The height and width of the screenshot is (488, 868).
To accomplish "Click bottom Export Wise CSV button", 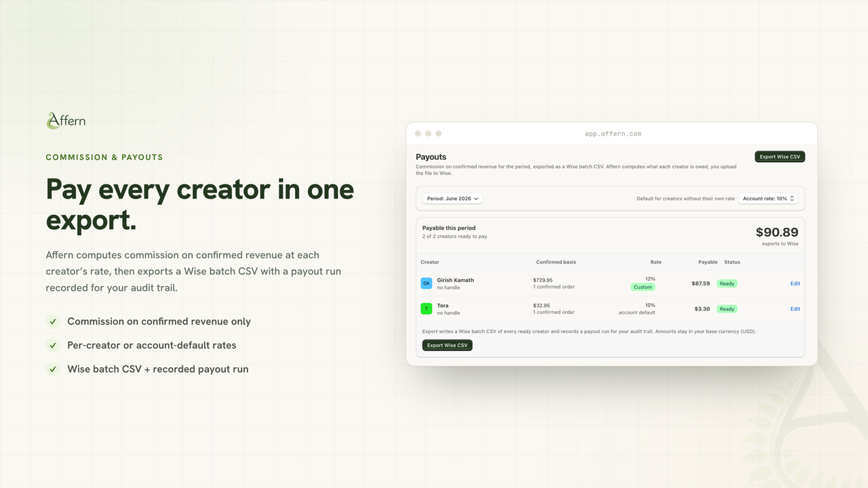I will tap(448, 345).
